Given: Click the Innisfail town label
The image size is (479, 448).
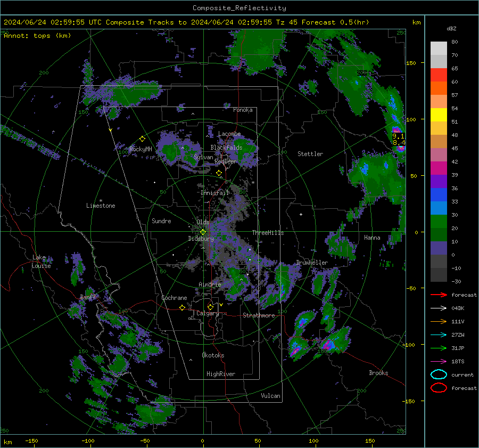Looking at the screenshot, I should click(x=214, y=193).
